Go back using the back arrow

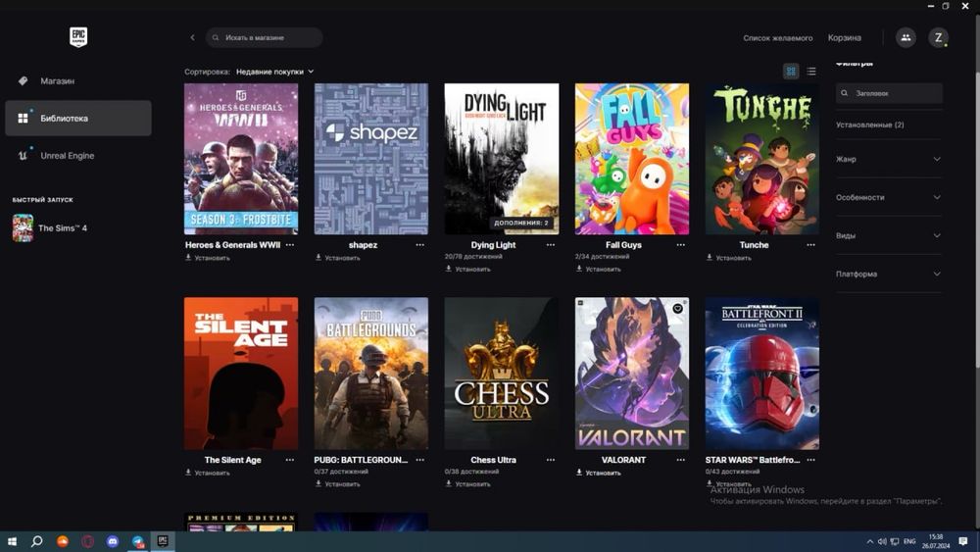pos(192,37)
